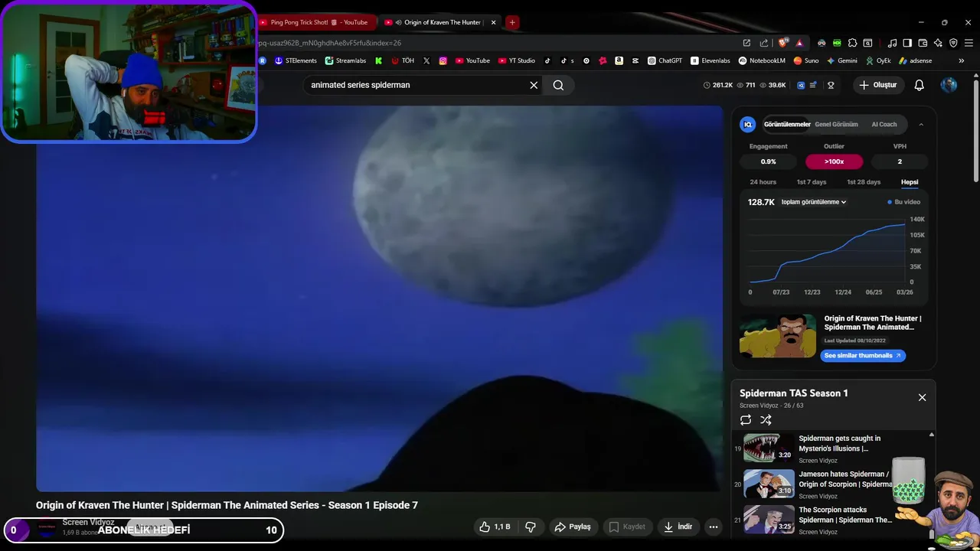The height and width of the screenshot is (551, 980).
Task: Switch to AI Coach tab
Action: pyautogui.click(x=884, y=124)
